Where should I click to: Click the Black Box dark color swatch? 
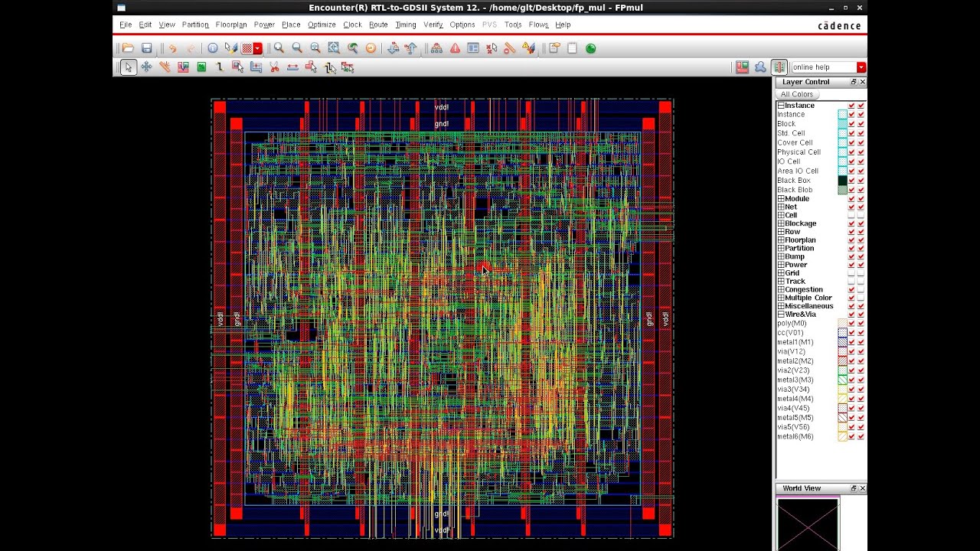[x=842, y=181]
